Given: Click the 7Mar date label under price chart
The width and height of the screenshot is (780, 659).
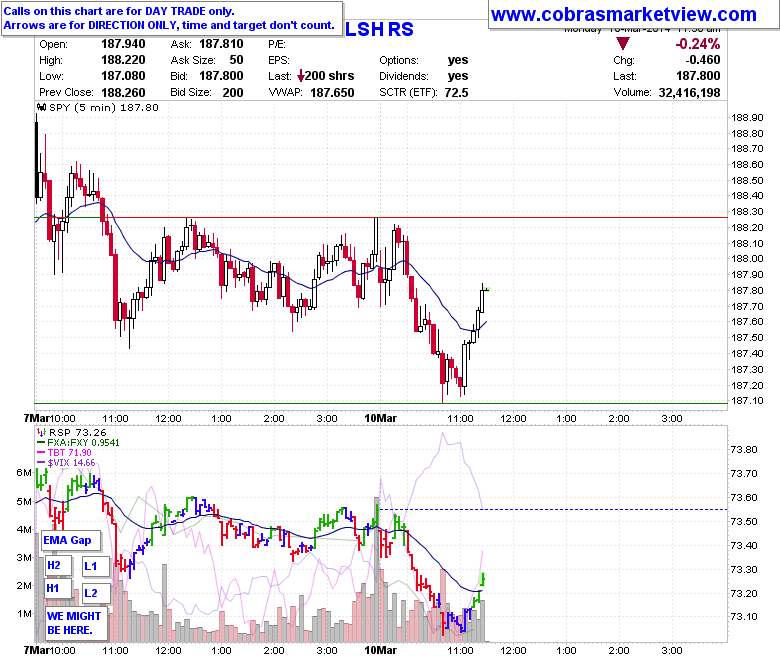Looking at the screenshot, I should click(36, 418).
